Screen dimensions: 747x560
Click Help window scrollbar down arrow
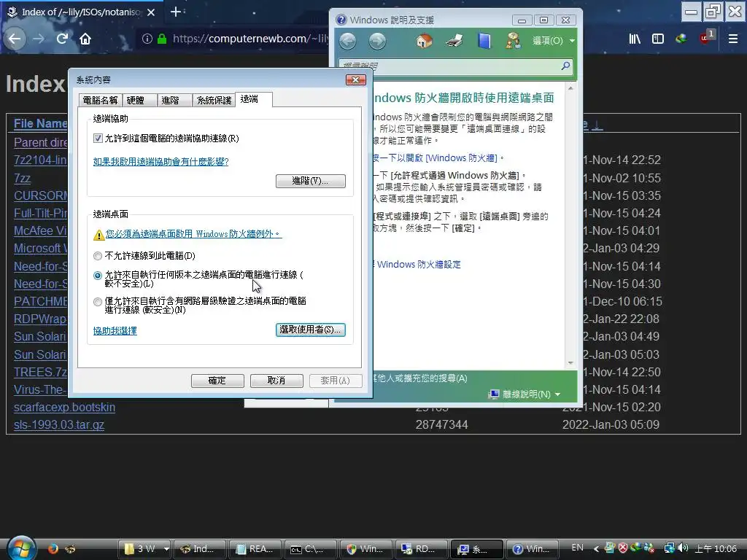pyautogui.click(x=570, y=363)
